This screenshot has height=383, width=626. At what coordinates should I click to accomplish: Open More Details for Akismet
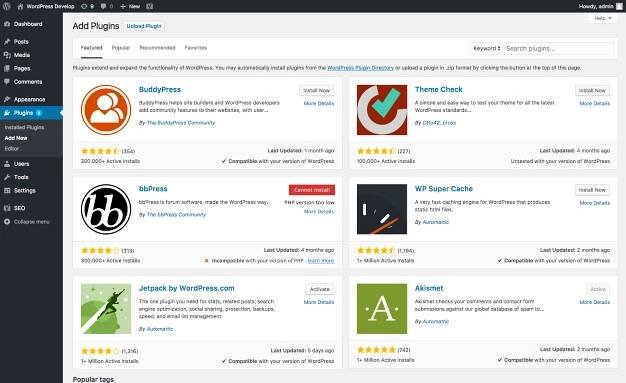click(x=595, y=302)
